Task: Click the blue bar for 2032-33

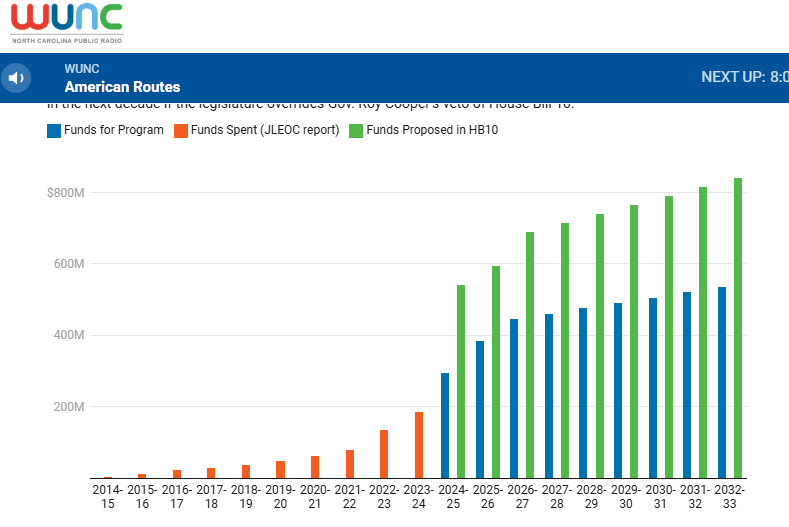Action: (721, 382)
